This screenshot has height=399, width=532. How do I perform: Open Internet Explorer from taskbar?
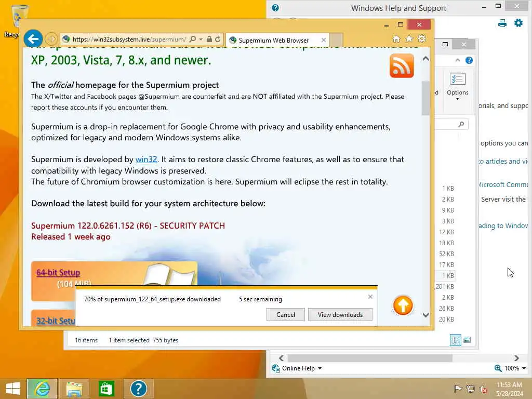tap(42, 389)
